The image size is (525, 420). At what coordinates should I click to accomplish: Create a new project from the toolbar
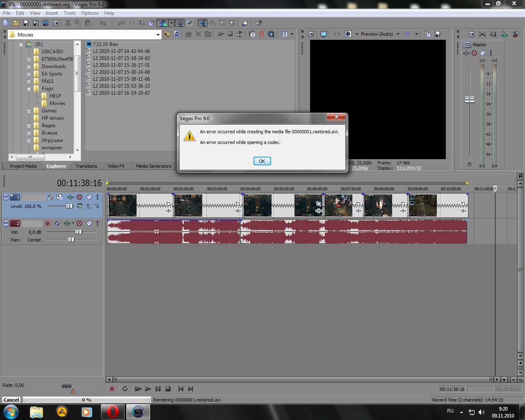tap(6, 23)
